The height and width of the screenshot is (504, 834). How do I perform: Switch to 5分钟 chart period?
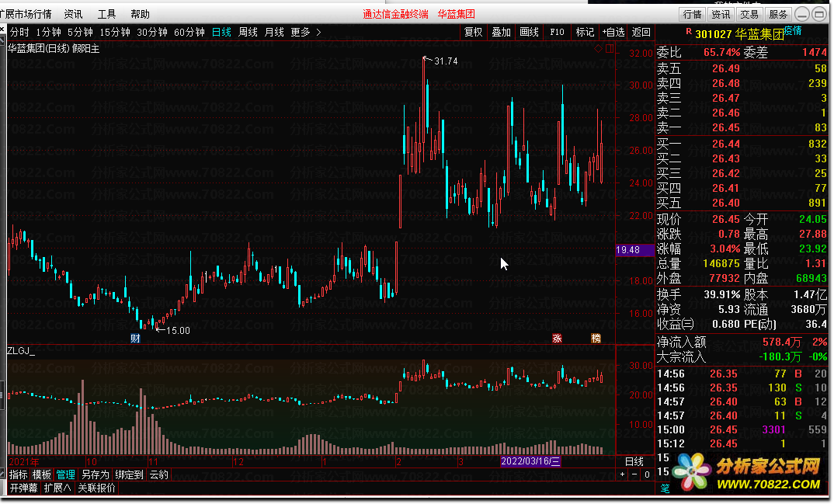pyautogui.click(x=80, y=33)
